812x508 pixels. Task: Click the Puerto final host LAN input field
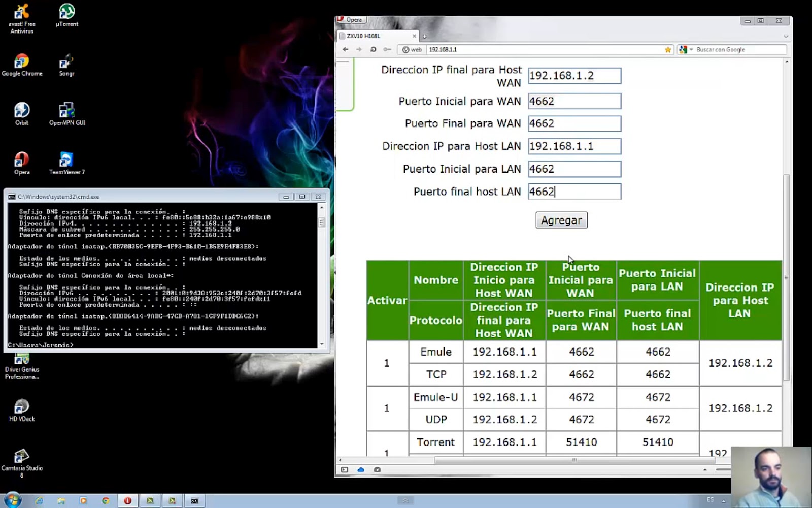coord(574,192)
